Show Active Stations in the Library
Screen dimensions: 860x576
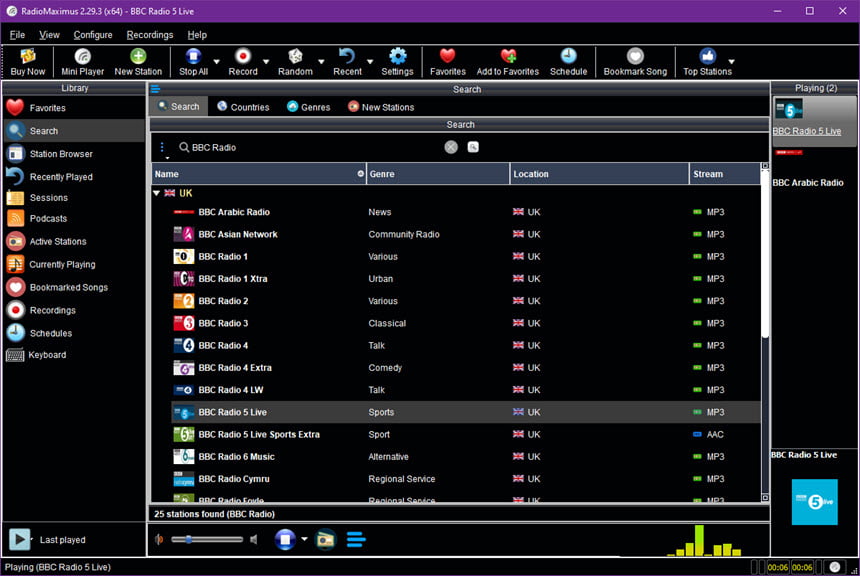coord(74,241)
